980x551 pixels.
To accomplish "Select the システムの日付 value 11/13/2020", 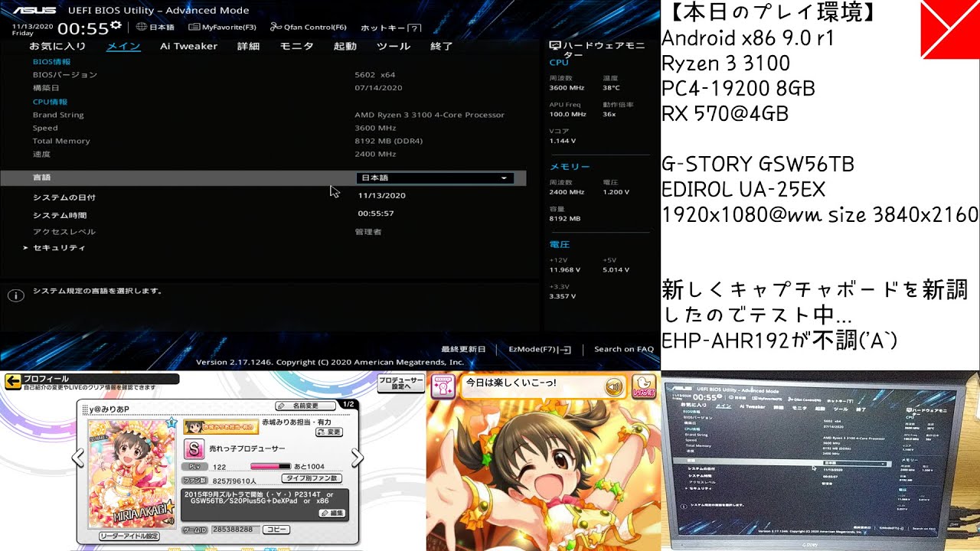I will coord(381,196).
